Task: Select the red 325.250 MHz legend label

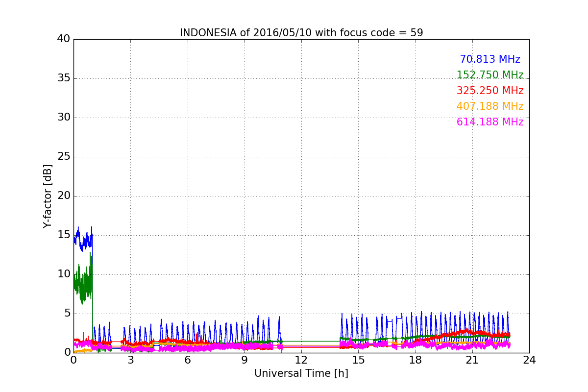Action: [x=490, y=91]
